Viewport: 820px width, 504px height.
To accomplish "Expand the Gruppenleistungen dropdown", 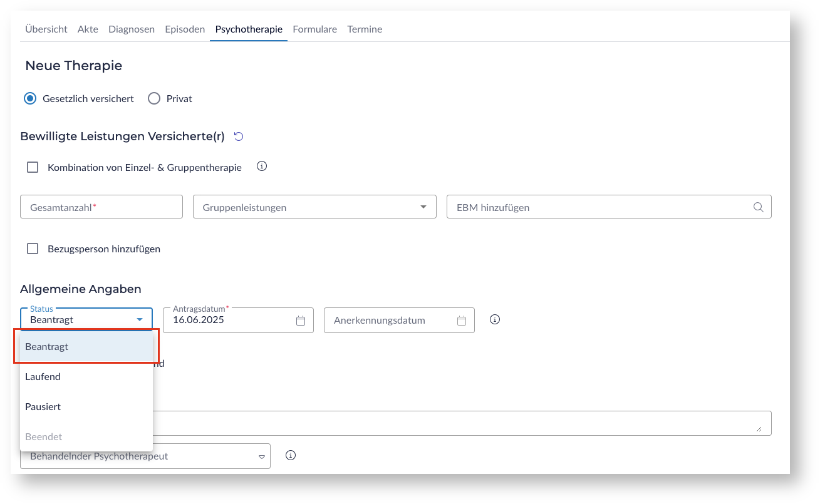I will point(423,207).
